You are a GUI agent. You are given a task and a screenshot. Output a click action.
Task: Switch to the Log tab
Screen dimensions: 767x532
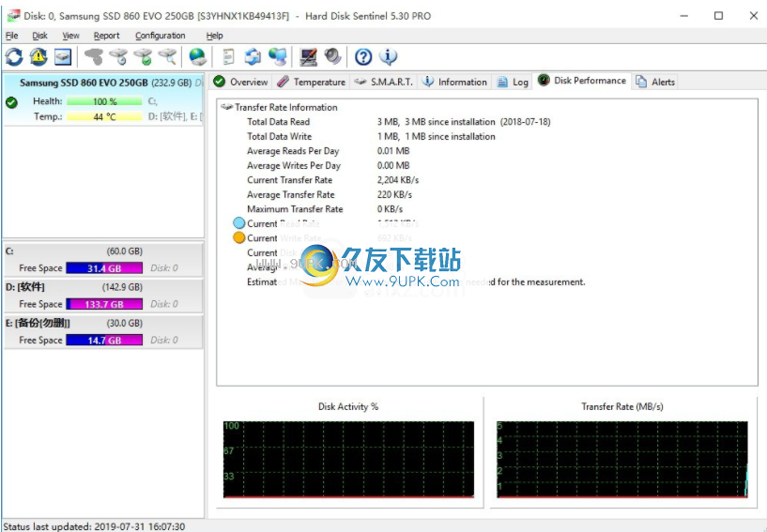(513, 82)
